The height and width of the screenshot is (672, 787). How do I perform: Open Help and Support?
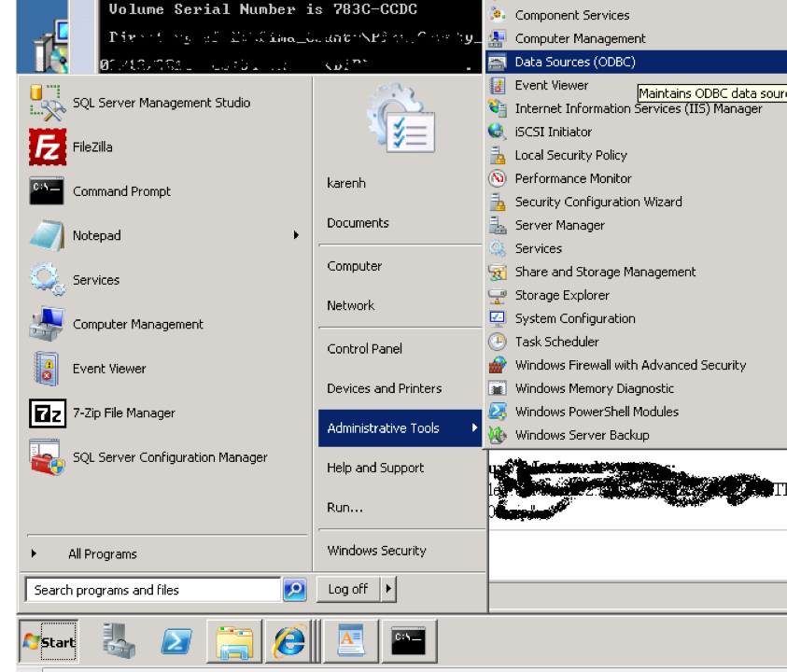375,468
